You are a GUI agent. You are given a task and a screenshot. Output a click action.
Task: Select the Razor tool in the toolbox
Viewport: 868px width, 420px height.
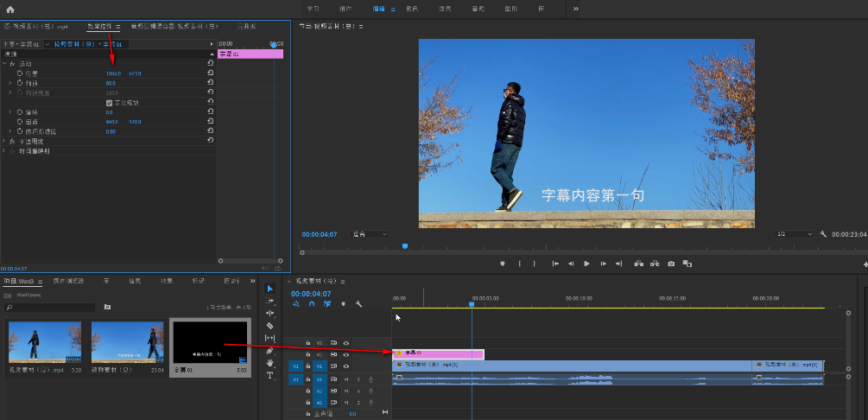click(269, 326)
